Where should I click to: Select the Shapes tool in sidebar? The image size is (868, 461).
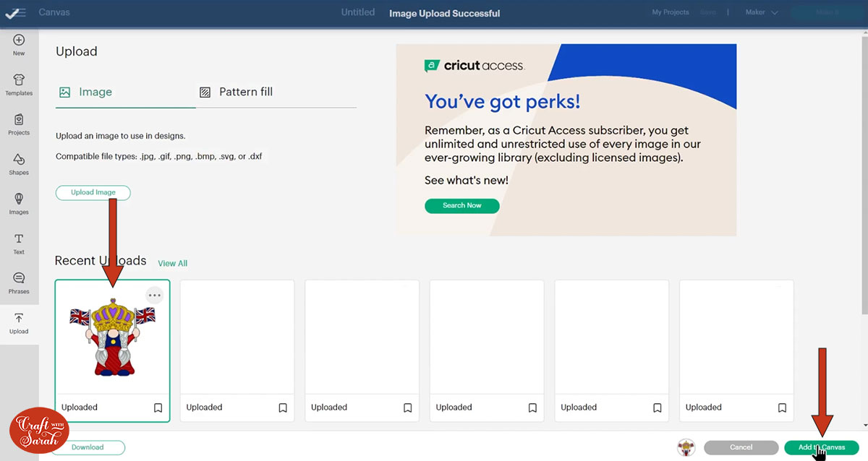tap(19, 164)
